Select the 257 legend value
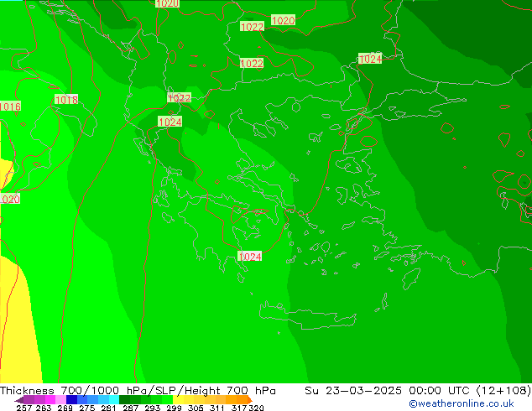Image resolution: width=532 pixels, height=411 pixels. point(24,408)
